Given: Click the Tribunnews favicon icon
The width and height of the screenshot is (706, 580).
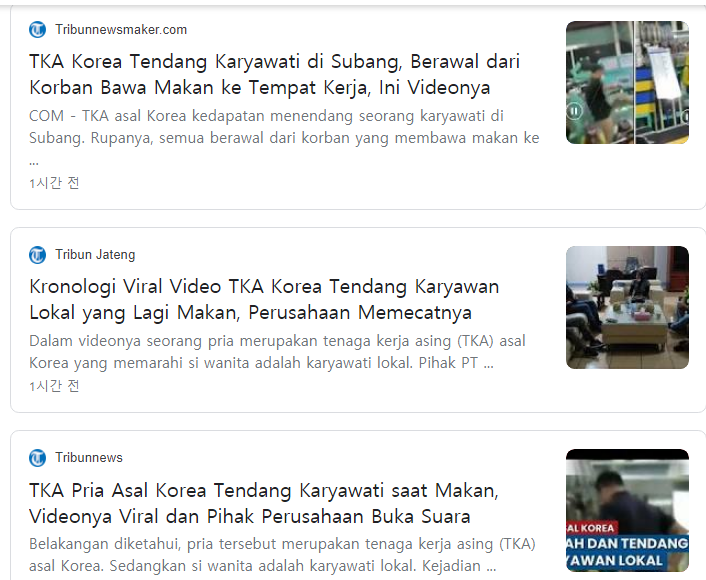Looking at the screenshot, I should pos(38,458).
